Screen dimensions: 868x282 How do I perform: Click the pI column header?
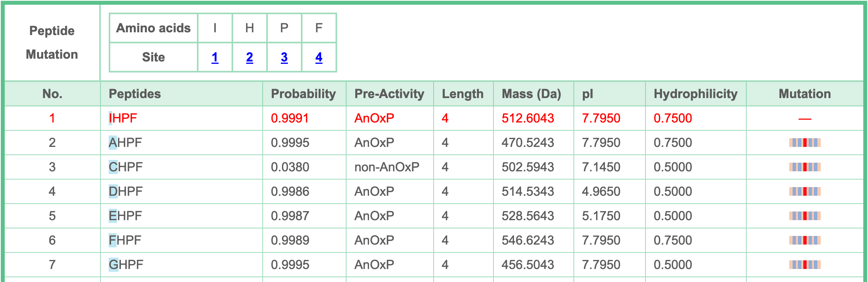(x=588, y=94)
